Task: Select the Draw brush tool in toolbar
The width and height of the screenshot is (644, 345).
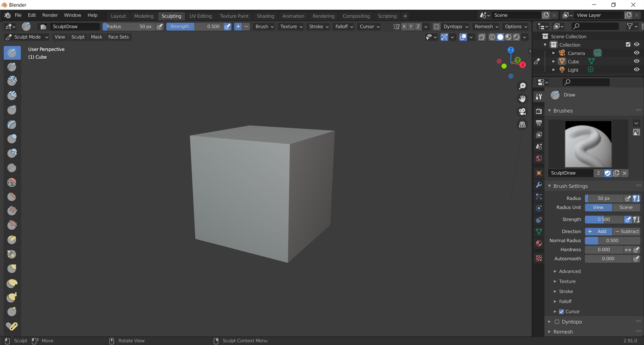Action: pos(12,53)
